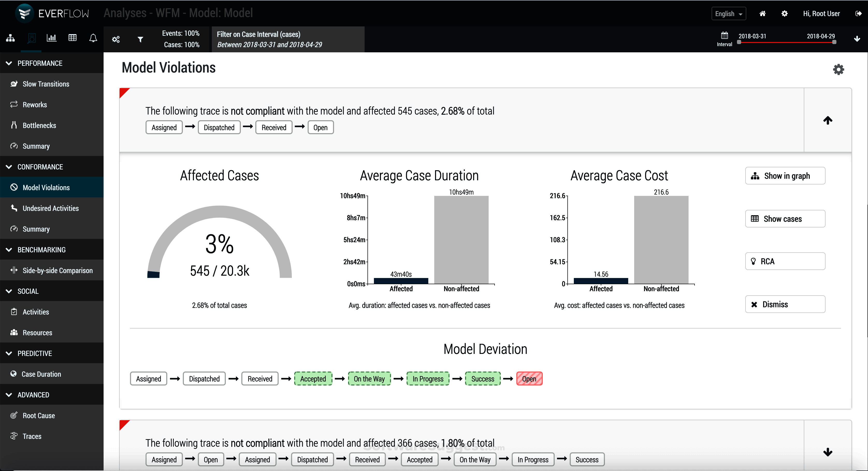Select the charts view icon
Image resolution: width=868 pixels, height=471 pixels.
pyautogui.click(x=51, y=38)
